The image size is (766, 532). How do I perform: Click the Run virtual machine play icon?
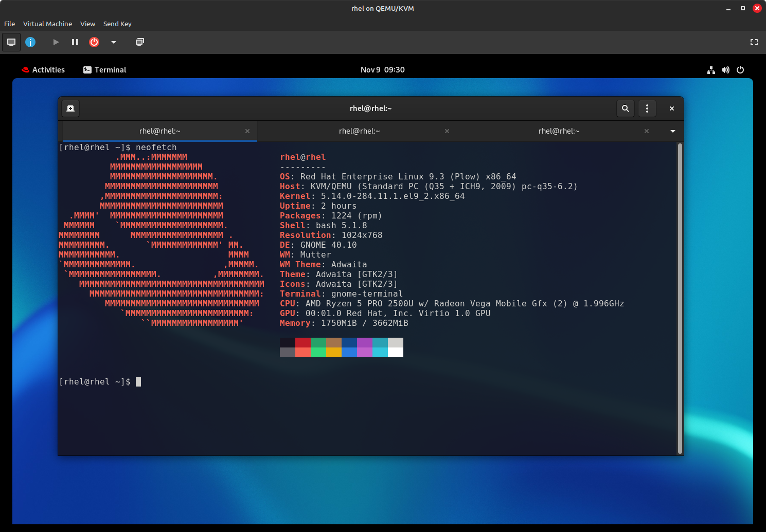point(56,42)
